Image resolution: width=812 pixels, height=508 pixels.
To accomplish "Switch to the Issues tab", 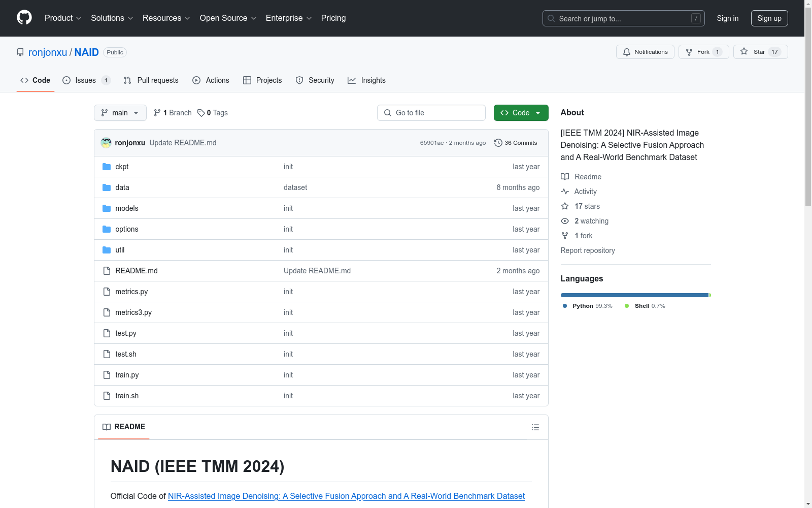I will point(86,80).
